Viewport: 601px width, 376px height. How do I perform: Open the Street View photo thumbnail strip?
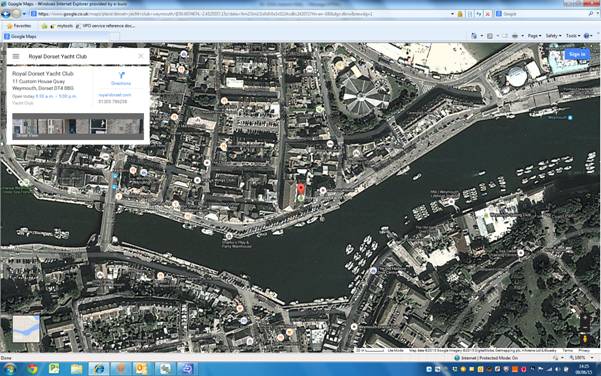(x=78, y=126)
